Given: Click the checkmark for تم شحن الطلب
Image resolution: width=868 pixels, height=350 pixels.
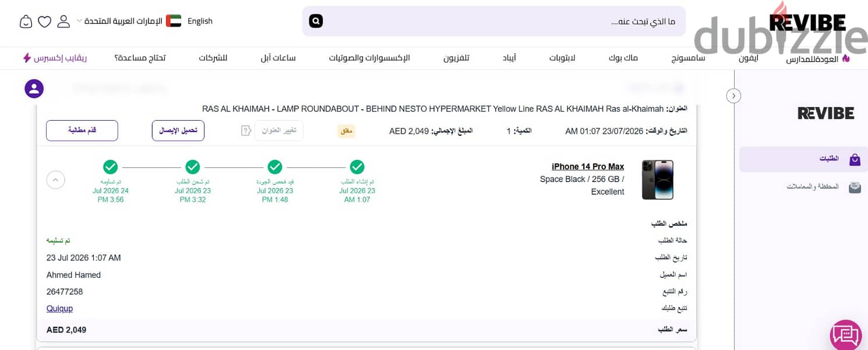Looking at the screenshot, I should pyautogui.click(x=193, y=167).
